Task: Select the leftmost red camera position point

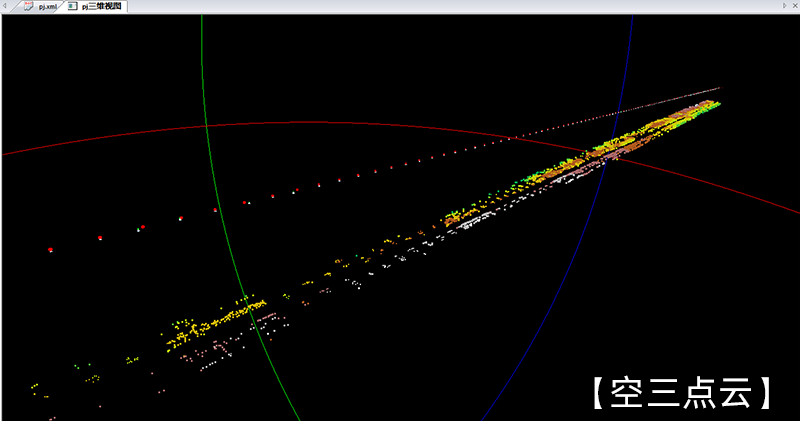Action: click(50, 250)
